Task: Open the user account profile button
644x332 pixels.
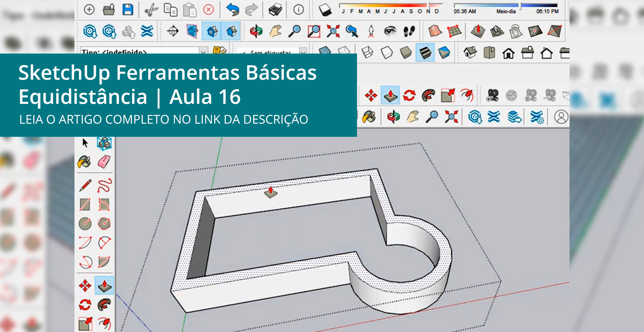Action: pyautogui.click(x=561, y=117)
